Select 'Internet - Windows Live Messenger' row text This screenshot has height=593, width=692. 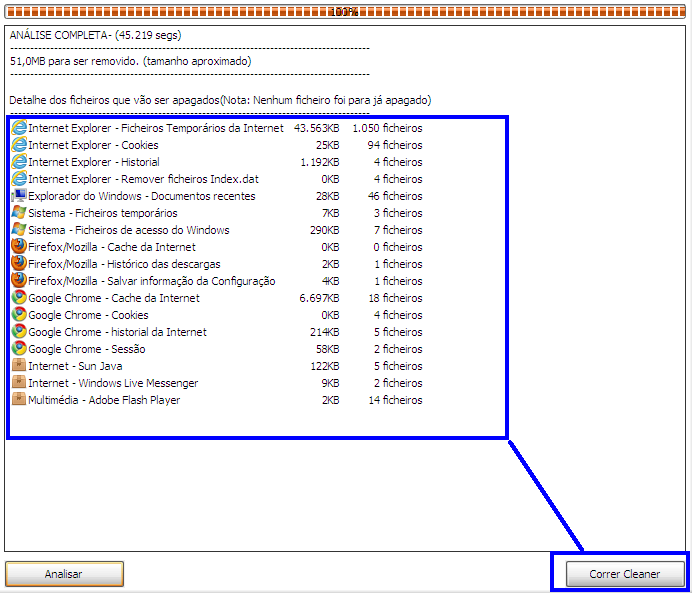pyautogui.click(x=113, y=383)
